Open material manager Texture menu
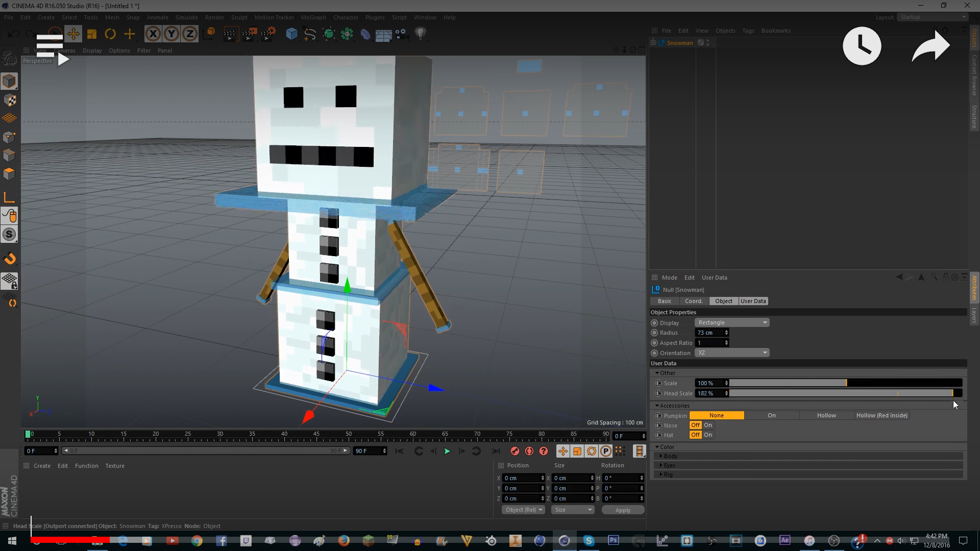Viewport: 980px width, 551px height. 115,466
